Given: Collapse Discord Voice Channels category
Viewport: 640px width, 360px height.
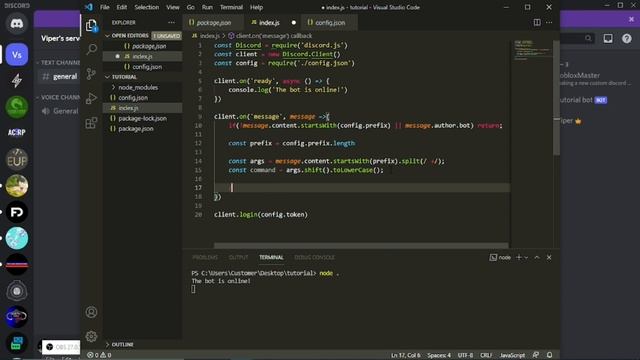Looking at the screenshot, I should pos(58,98).
